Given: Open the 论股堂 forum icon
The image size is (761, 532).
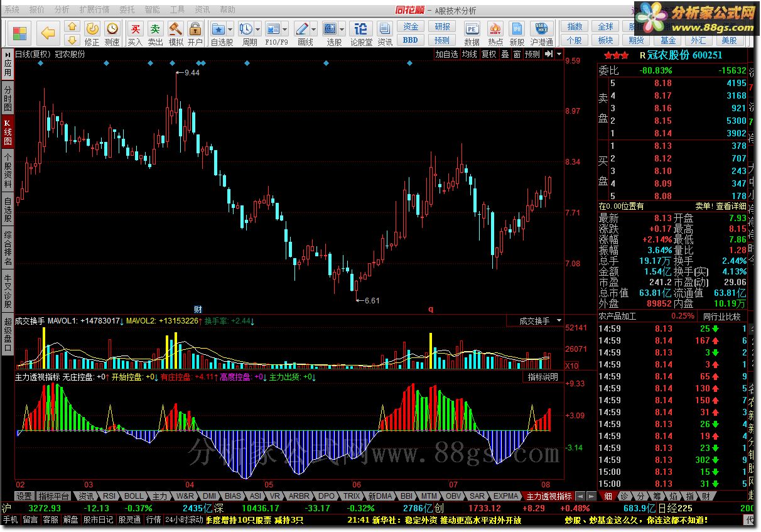Looking at the screenshot, I should tap(361, 28).
